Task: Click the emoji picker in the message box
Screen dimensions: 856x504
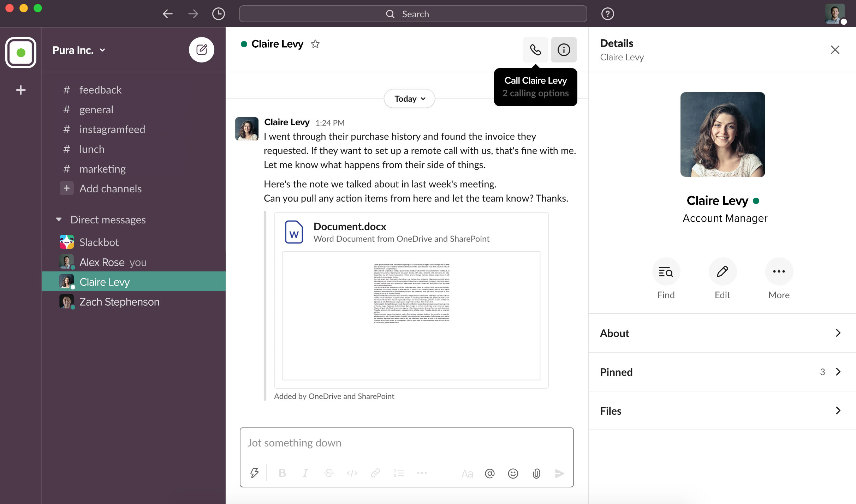Action: click(x=513, y=473)
